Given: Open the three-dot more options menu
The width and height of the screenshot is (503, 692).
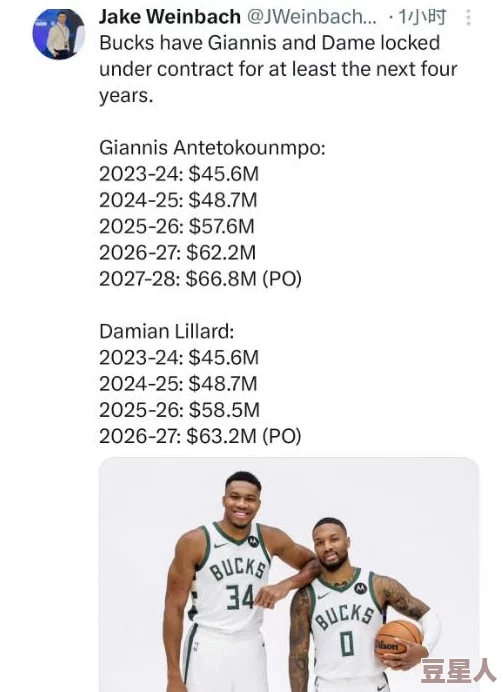Looking at the screenshot, I should click(x=468, y=18).
